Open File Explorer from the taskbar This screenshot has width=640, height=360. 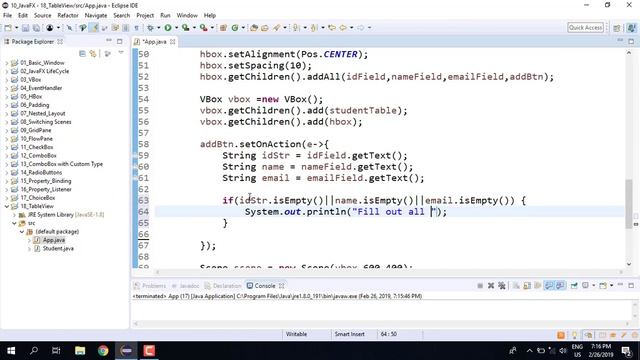pyautogui.click(x=80, y=351)
